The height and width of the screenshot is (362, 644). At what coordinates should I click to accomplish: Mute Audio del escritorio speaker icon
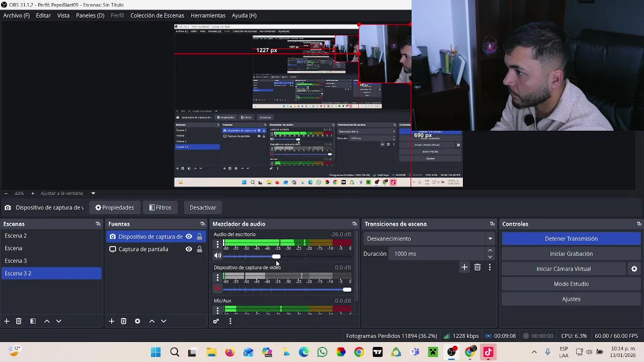click(x=217, y=256)
